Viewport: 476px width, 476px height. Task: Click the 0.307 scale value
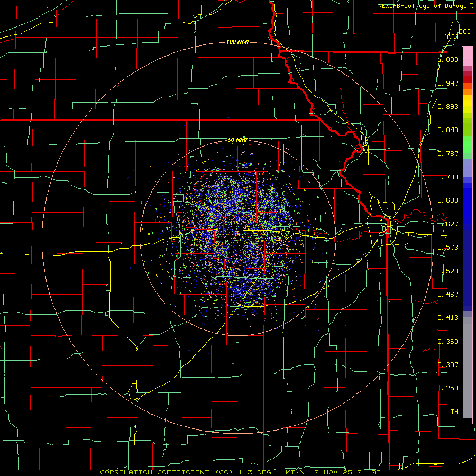click(x=448, y=364)
